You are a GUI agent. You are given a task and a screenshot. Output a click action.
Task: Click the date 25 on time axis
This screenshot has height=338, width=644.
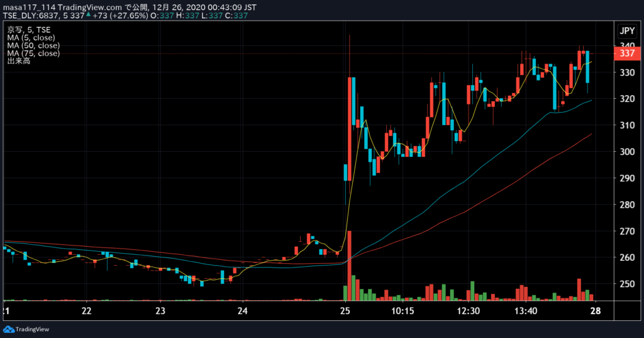[345, 311]
